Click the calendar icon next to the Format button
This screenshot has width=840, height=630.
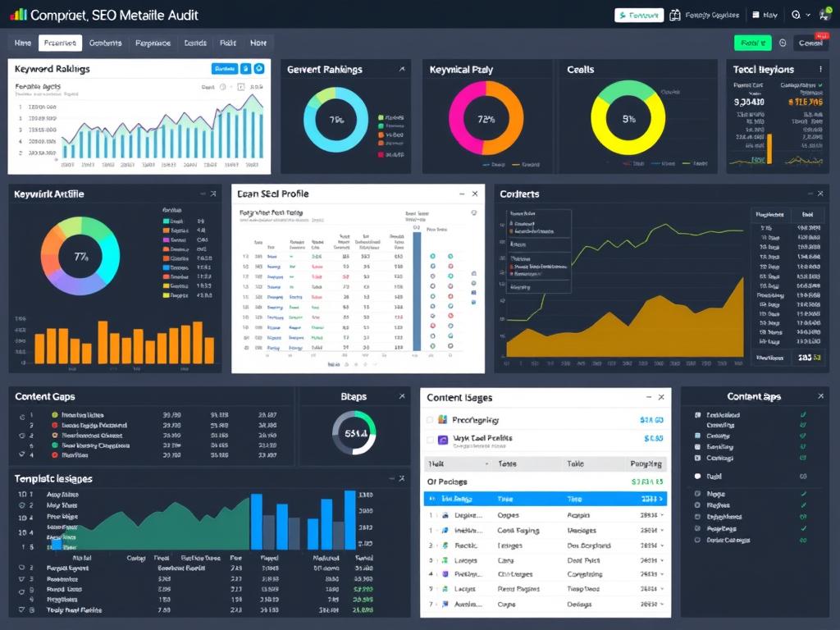click(674, 14)
